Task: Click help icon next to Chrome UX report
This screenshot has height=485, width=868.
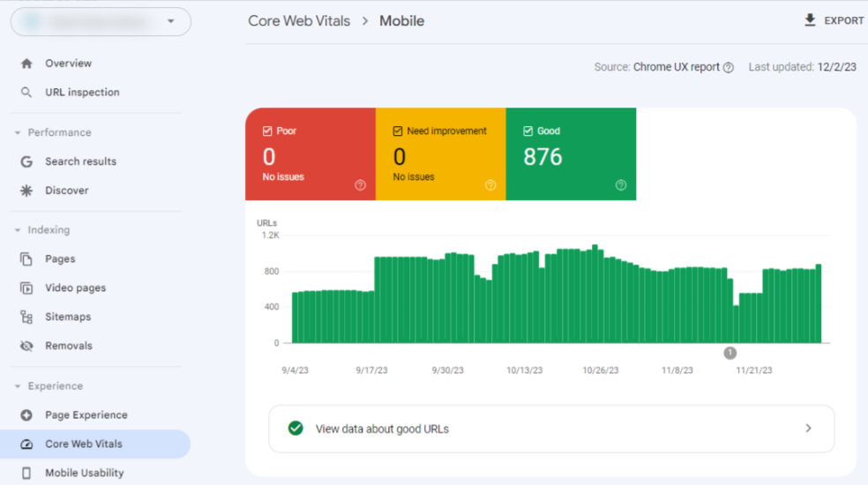Action: pyautogui.click(x=728, y=68)
